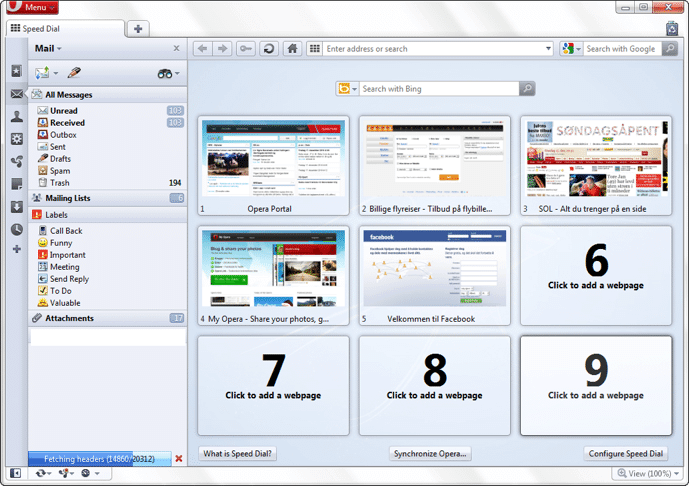Viewport: 689px width, 486px height.
Task: Go to the Home page
Action: (x=292, y=48)
